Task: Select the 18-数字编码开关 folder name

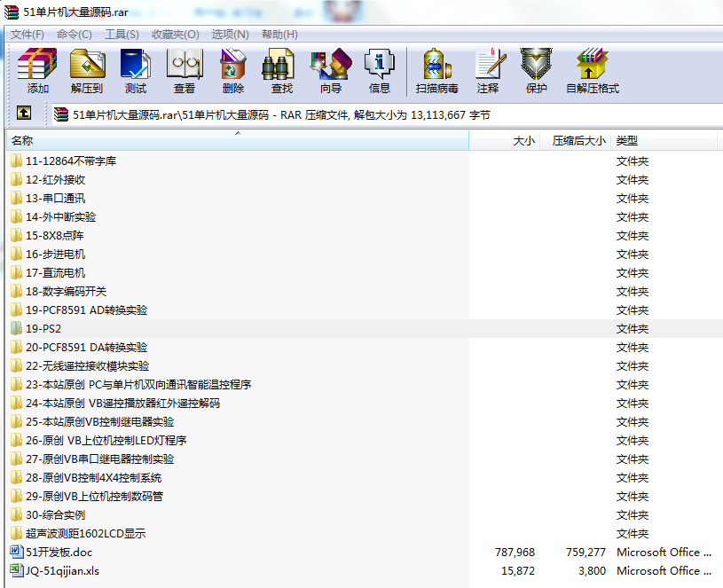Action: [66, 291]
